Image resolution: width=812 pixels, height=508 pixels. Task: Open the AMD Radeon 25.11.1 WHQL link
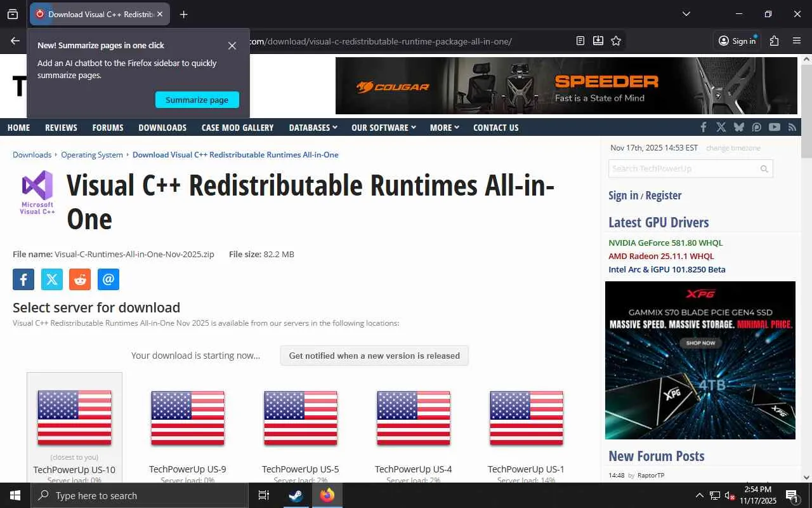[x=661, y=256]
